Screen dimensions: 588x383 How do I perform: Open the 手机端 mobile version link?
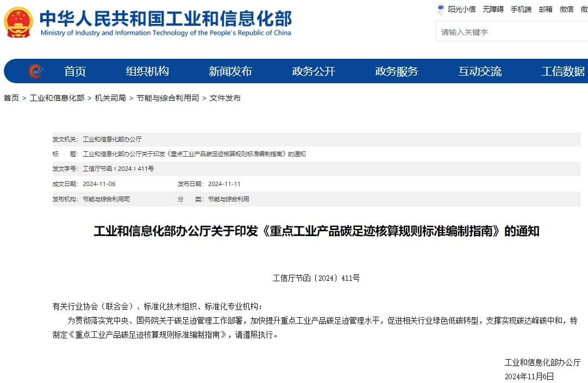(521, 9)
